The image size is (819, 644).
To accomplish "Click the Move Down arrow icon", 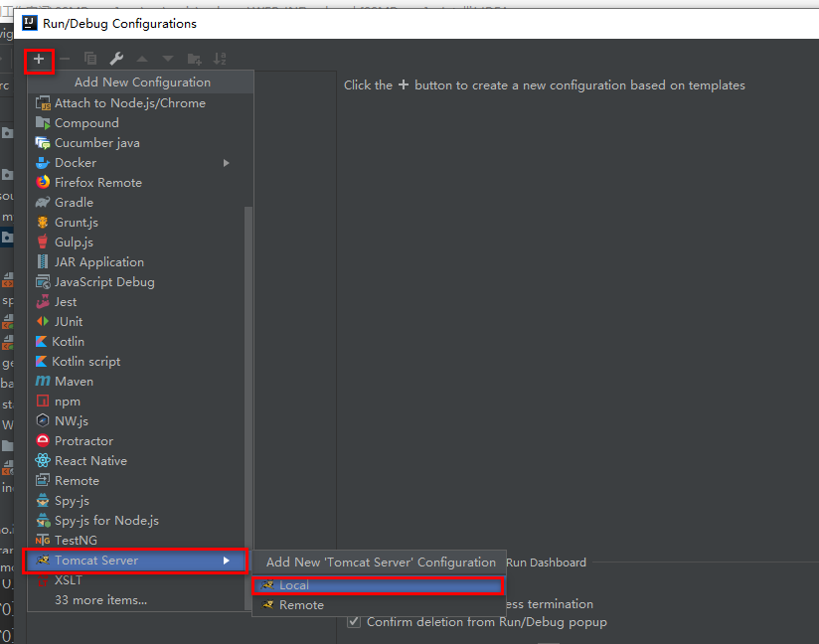I will click(168, 59).
